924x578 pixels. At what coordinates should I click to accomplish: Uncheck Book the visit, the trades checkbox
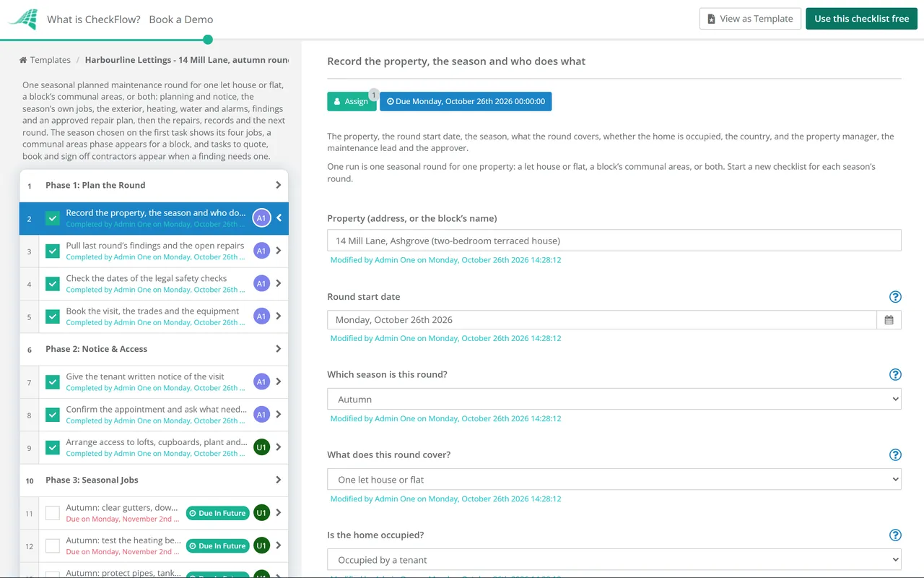[x=53, y=316]
